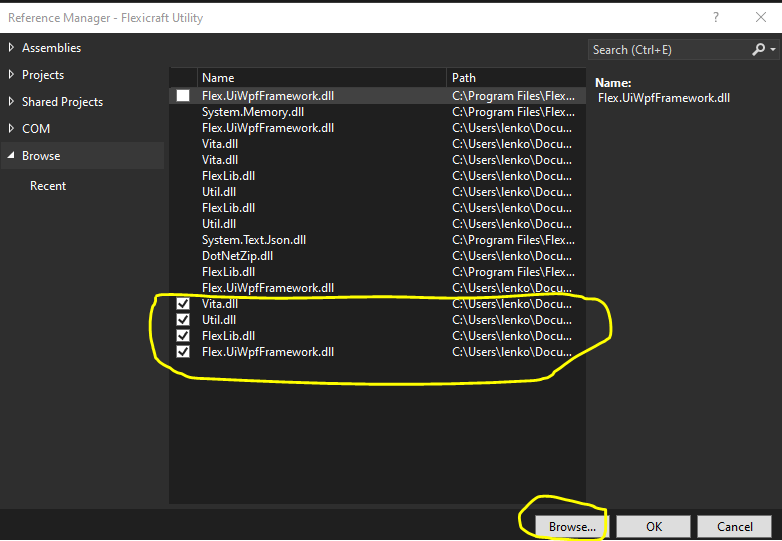782x541 pixels.
Task: Expand the Assemblies category arrow
Action: tap(11, 47)
